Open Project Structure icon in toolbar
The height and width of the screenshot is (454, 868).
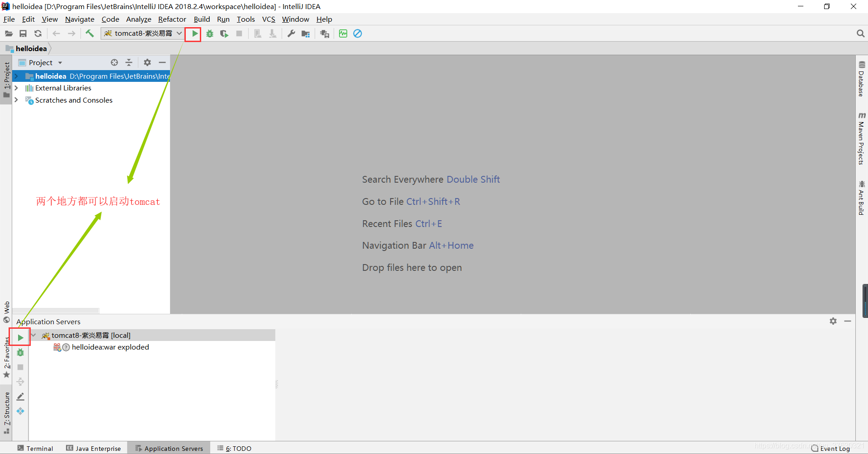click(x=306, y=33)
